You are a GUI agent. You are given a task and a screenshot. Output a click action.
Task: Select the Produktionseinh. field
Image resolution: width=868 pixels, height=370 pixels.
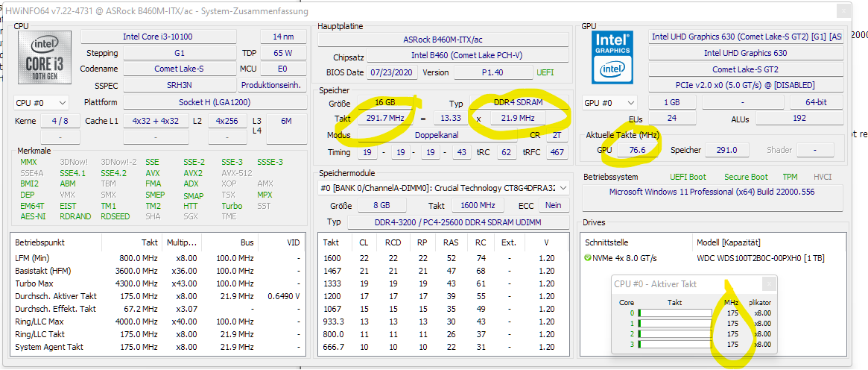[273, 86]
